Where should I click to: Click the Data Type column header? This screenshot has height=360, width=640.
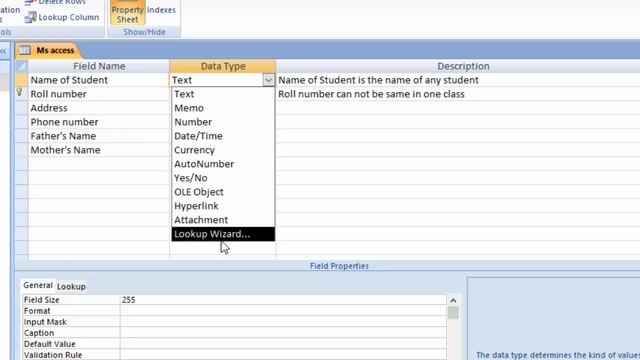pyautogui.click(x=223, y=66)
